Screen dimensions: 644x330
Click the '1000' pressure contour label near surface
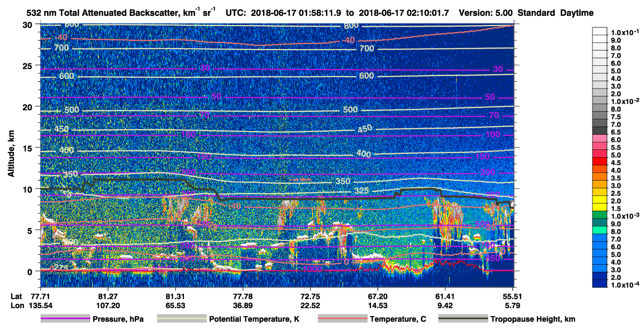point(313,269)
